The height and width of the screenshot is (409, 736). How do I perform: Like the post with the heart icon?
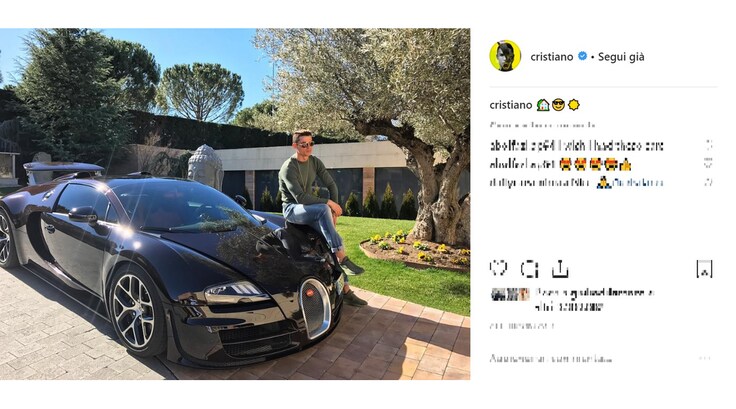[x=498, y=268]
